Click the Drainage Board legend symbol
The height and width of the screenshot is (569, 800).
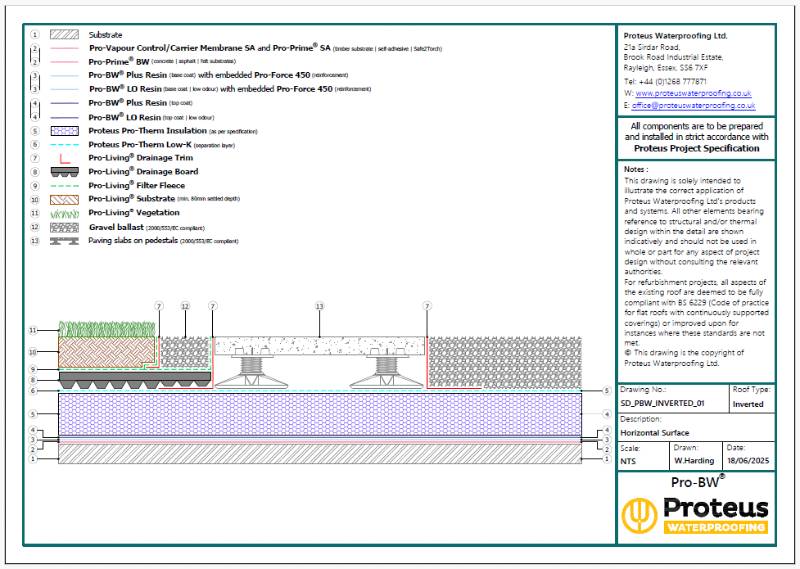click(64, 172)
